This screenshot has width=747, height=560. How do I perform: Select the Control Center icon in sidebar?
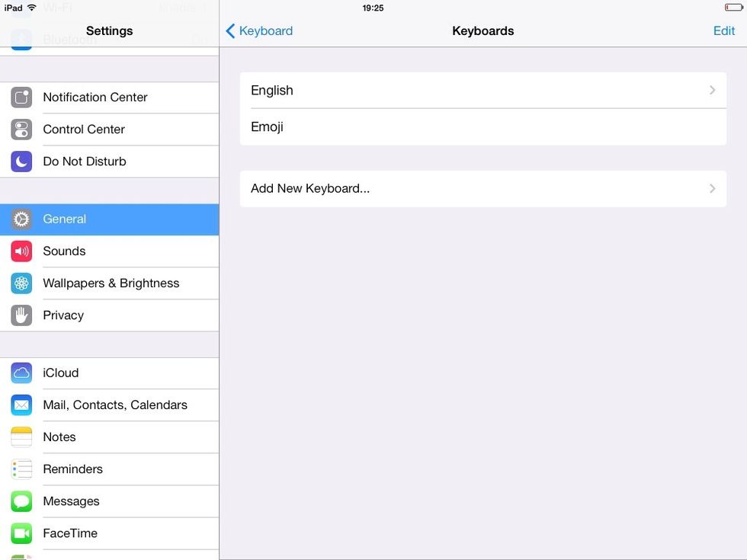point(21,129)
